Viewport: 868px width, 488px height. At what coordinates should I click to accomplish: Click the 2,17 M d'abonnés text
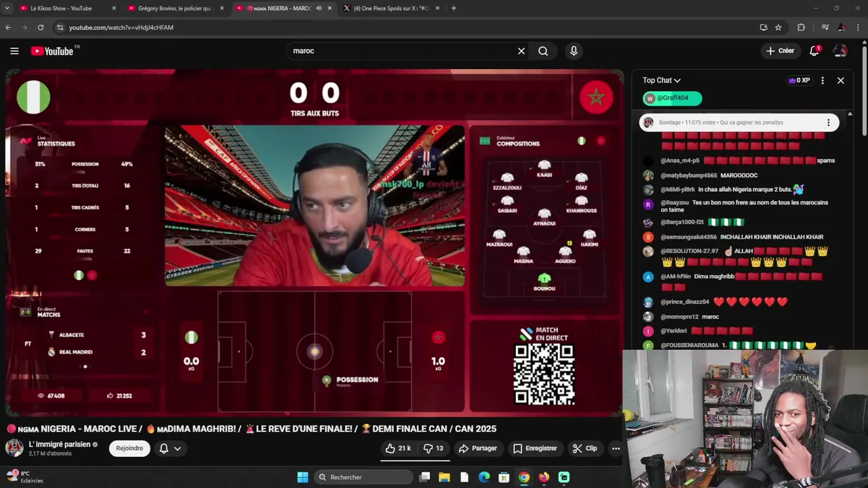(x=50, y=454)
